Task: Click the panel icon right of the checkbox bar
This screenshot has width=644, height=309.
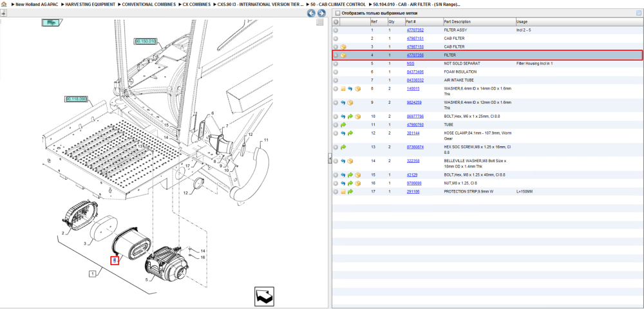Action: 638,13
